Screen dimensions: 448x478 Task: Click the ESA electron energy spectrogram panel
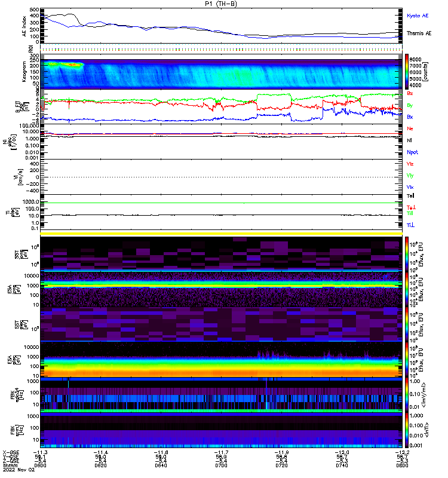tap(221, 360)
